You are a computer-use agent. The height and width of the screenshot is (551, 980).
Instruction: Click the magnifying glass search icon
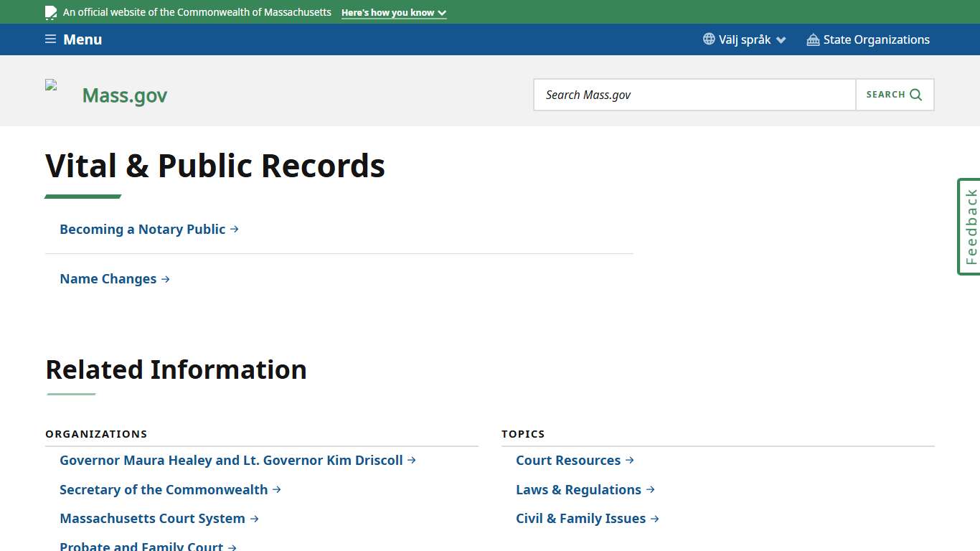point(915,94)
